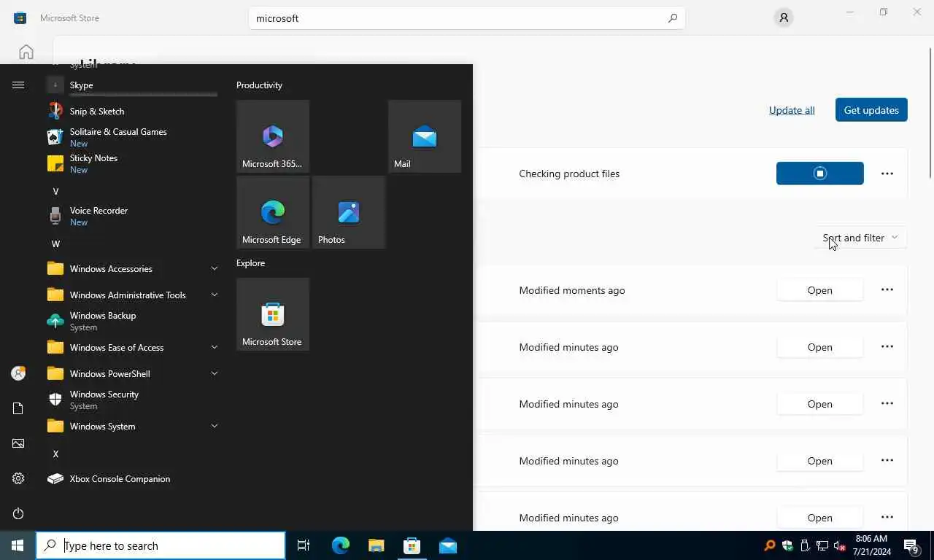Open Skype from the Start menu list
This screenshot has height=560, width=934.
131,85
